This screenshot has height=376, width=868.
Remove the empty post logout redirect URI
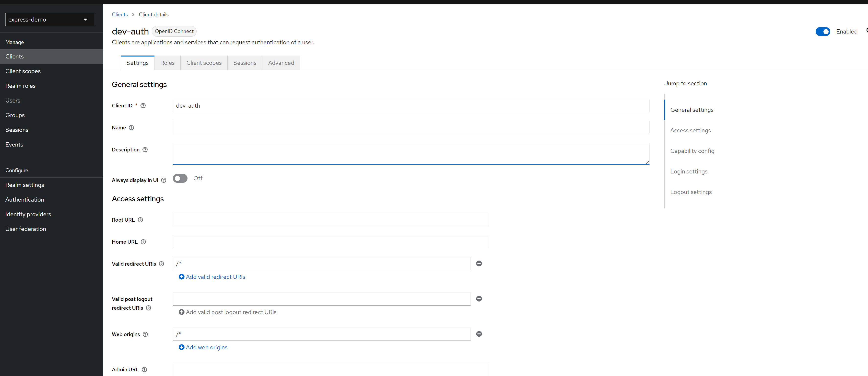coord(479,299)
